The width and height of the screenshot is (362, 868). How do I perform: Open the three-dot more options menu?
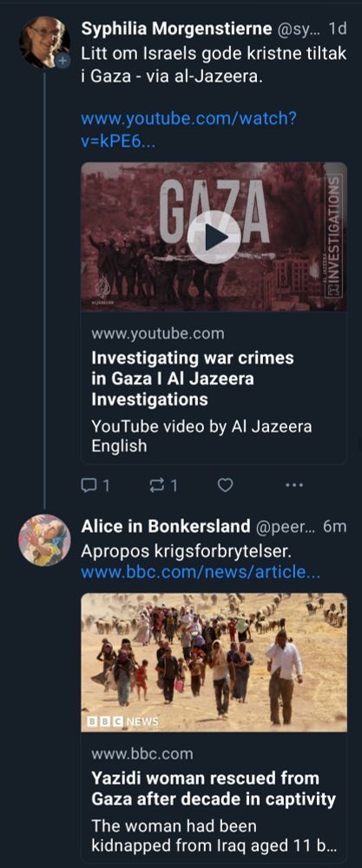click(294, 485)
